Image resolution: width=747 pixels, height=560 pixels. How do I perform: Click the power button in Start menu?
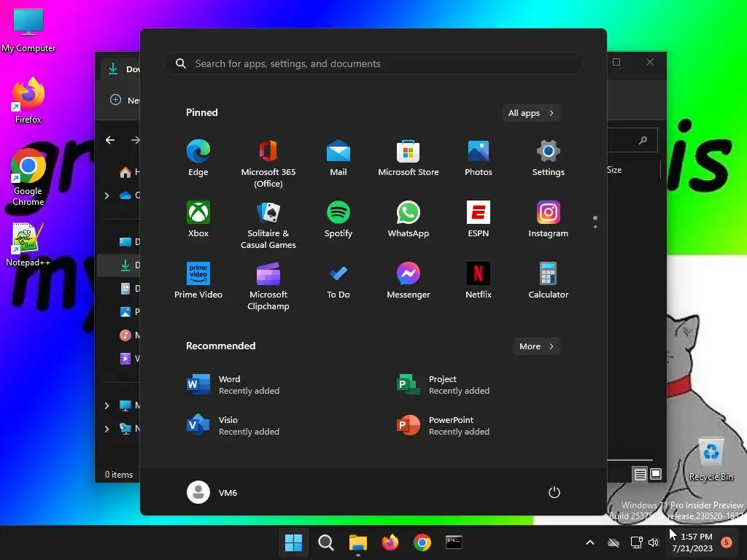point(554,492)
